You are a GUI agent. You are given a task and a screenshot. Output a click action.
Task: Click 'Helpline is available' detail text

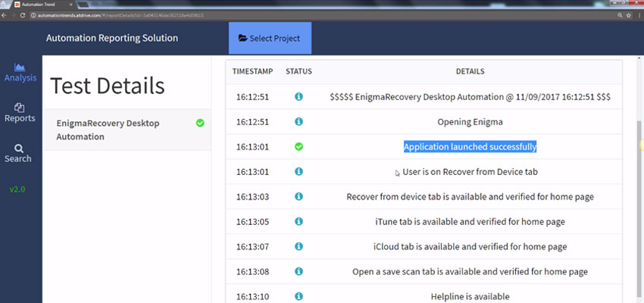470,296
